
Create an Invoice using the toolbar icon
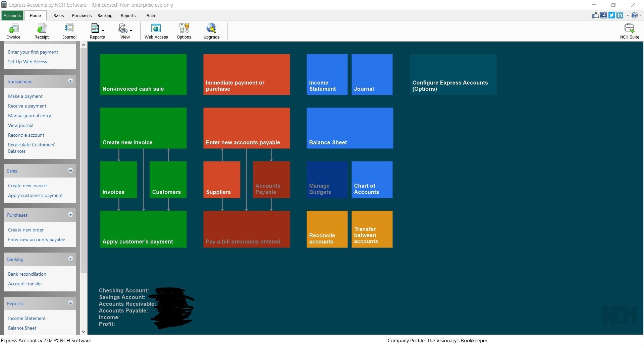click(x=13, y=31)
